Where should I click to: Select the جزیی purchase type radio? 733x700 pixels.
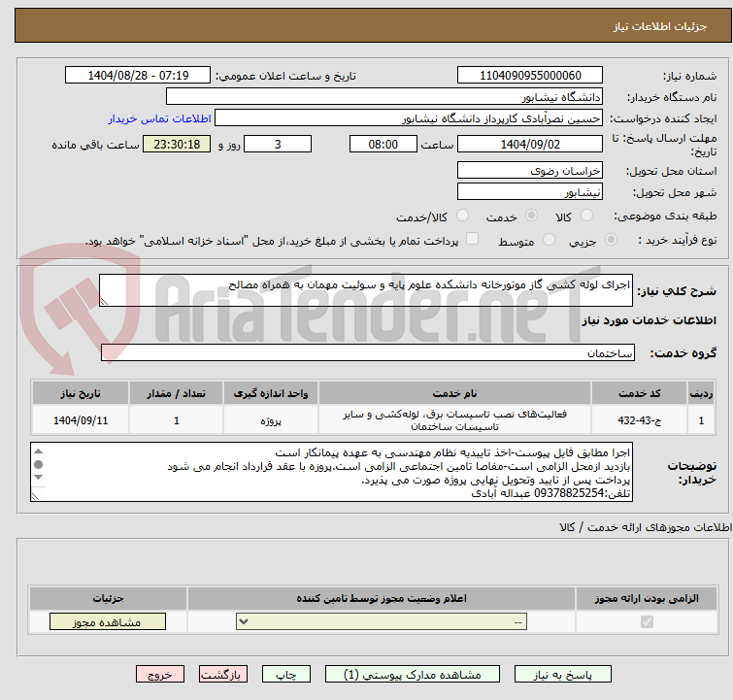coord(611,240)
